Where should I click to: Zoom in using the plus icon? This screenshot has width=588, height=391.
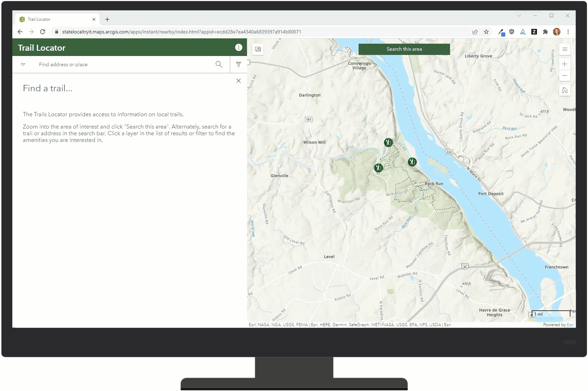[x=565, y=64]
